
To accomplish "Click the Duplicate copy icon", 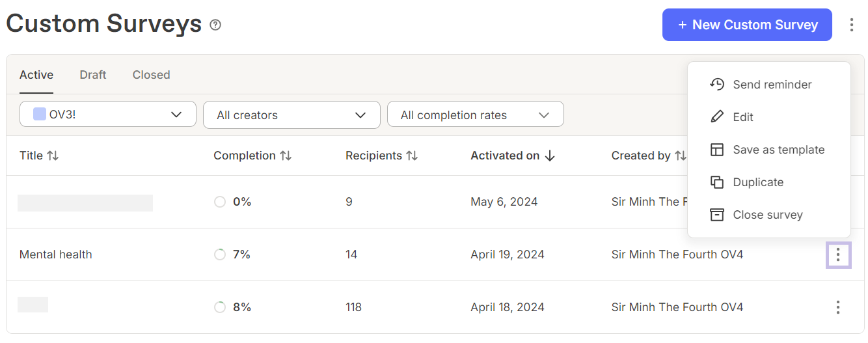I will click(717, 182).
